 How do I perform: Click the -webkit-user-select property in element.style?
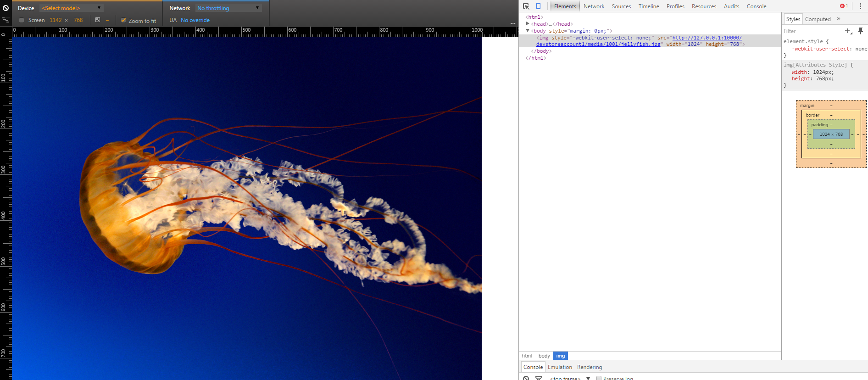[821, 49]
